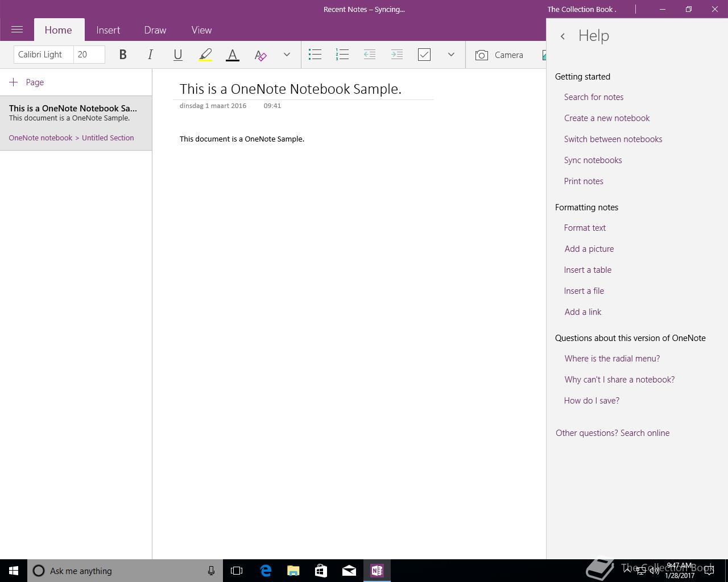
Task: Insert a numbered list
Action: (342, 55)
